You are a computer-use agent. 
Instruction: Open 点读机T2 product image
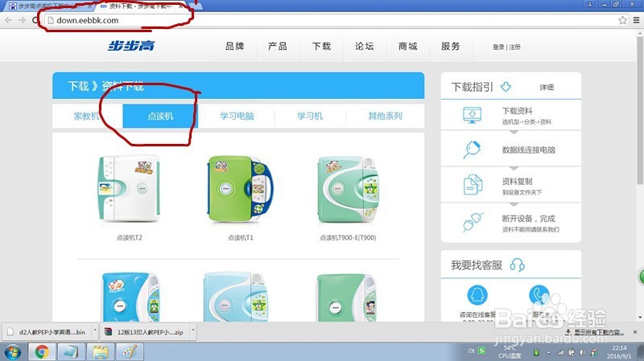point(129,189)
